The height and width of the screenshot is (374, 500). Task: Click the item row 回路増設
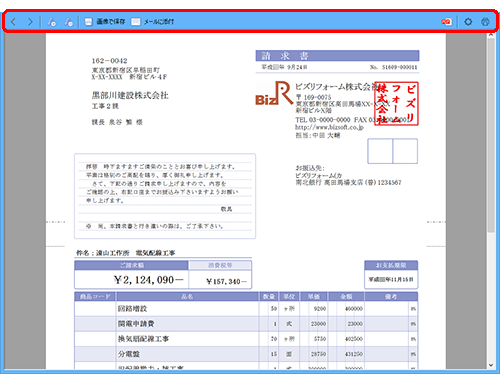(x=246, y=309)
